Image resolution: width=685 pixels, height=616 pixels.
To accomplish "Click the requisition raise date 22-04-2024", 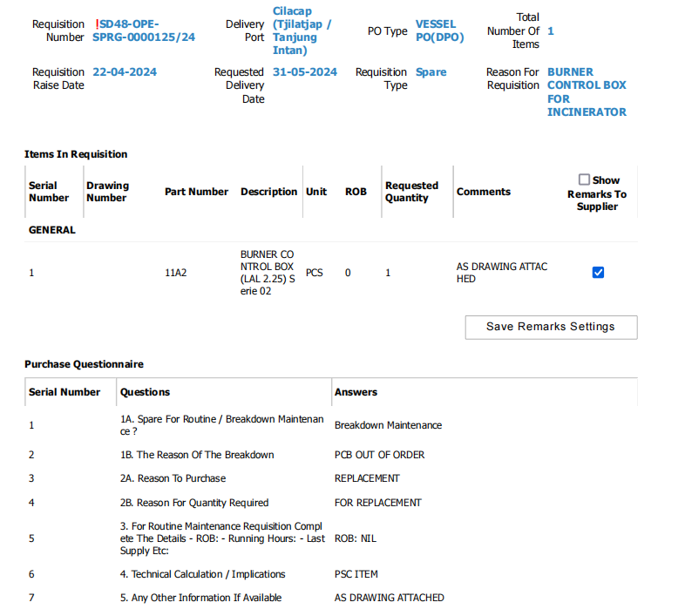I will (x=125, y=72).
